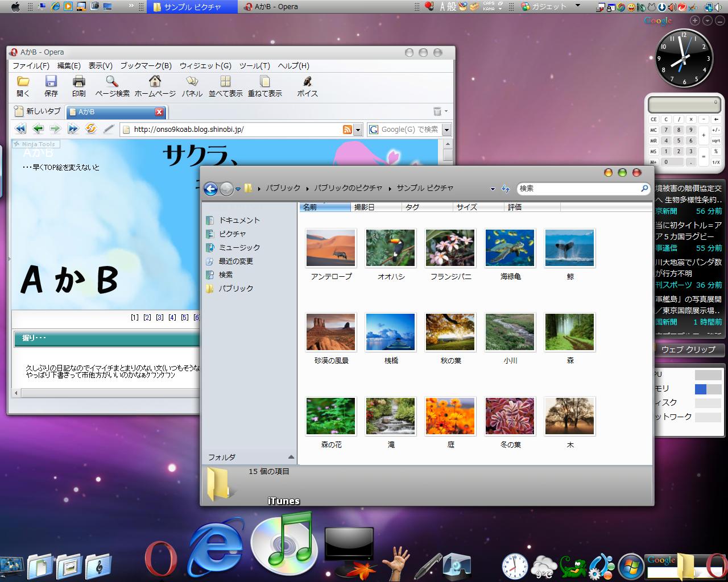Screen dimensions: 728x582
Task: Click the Explorer back navigation button
Action: click(x=210, y=189)
